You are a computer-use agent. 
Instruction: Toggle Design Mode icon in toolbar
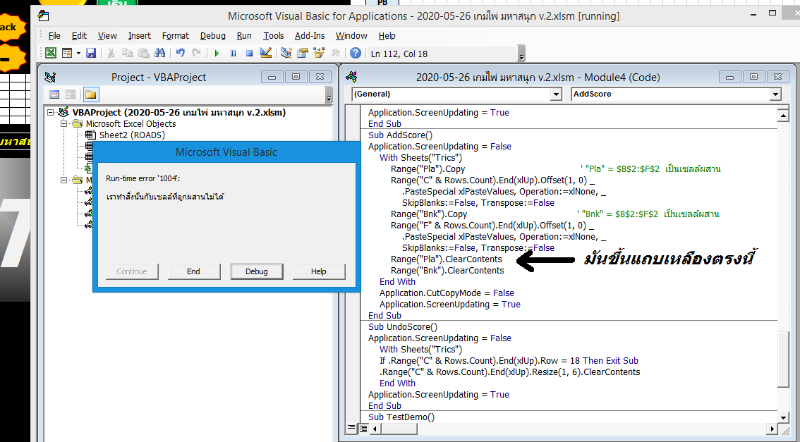[x=264, y=53]
